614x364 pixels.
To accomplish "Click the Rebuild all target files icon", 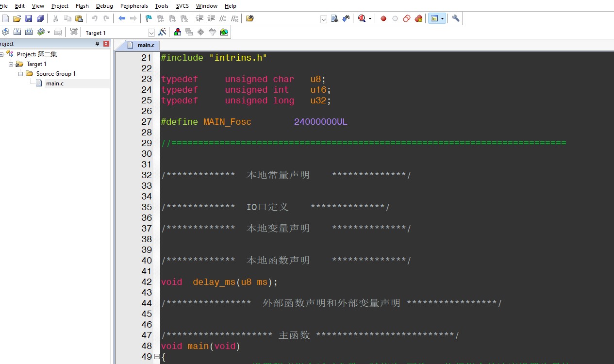I will coord(29,32).
